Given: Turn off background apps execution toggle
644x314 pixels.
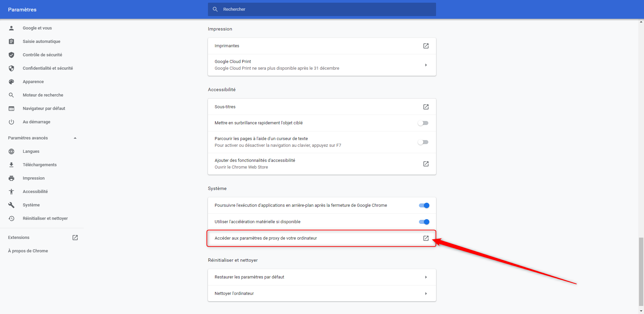Looking at the screenshot, I should tap(424, 205).
